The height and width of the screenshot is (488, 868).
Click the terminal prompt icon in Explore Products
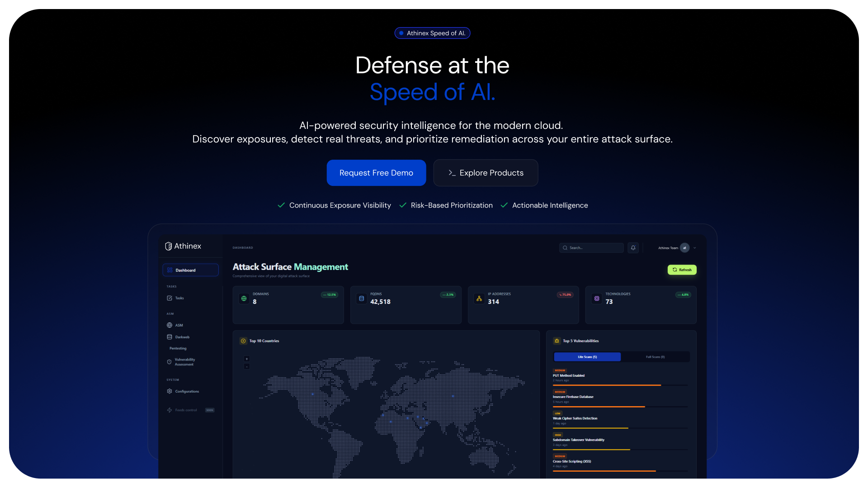(452, 173)
